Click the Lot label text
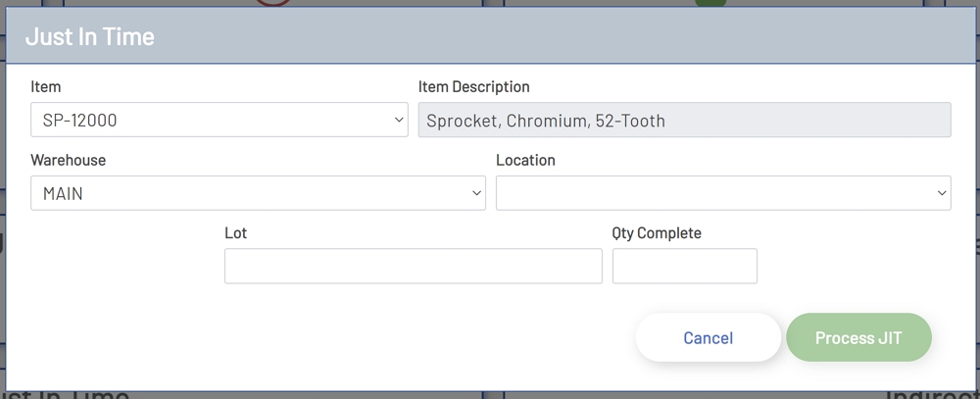Image resolution: width=980 pixels, height=399 pixels. (235, 233)
